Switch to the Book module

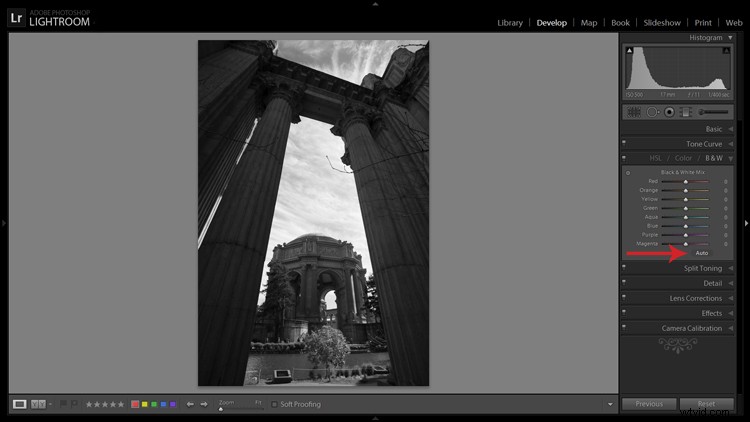point(620,22)
